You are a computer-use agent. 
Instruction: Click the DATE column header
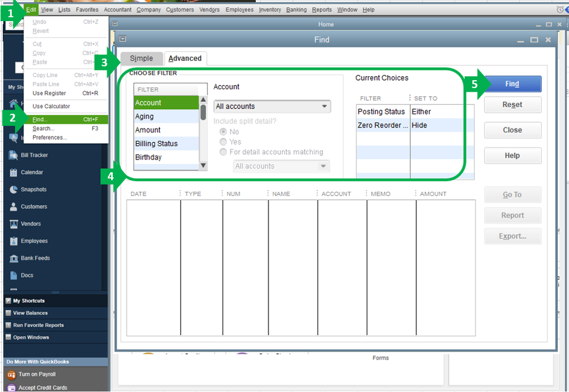[x=138, y=193]
